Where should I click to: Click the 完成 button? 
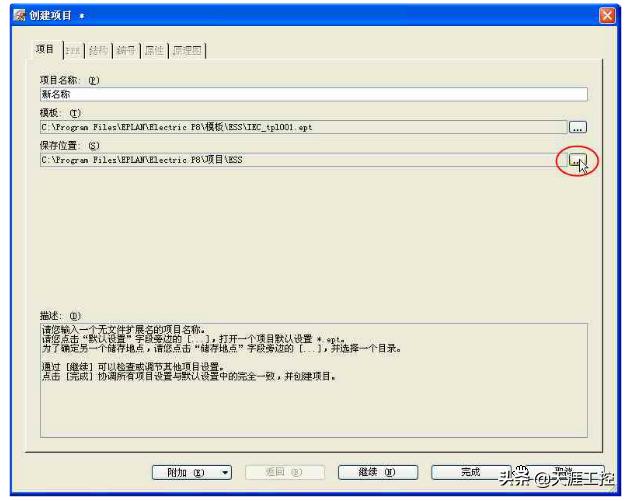tap(471, 473)
